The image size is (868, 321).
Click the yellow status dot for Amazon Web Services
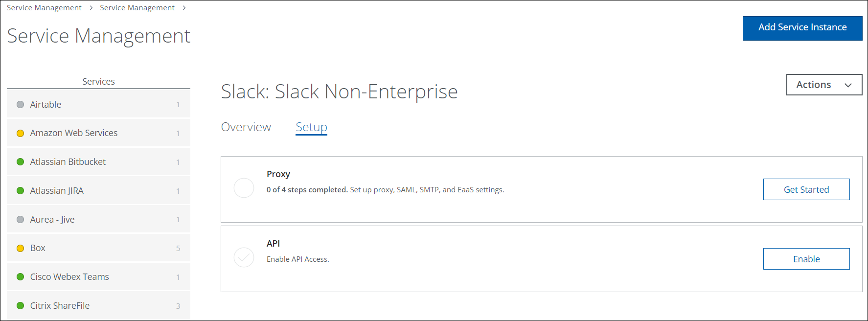(x=20, y=133)
